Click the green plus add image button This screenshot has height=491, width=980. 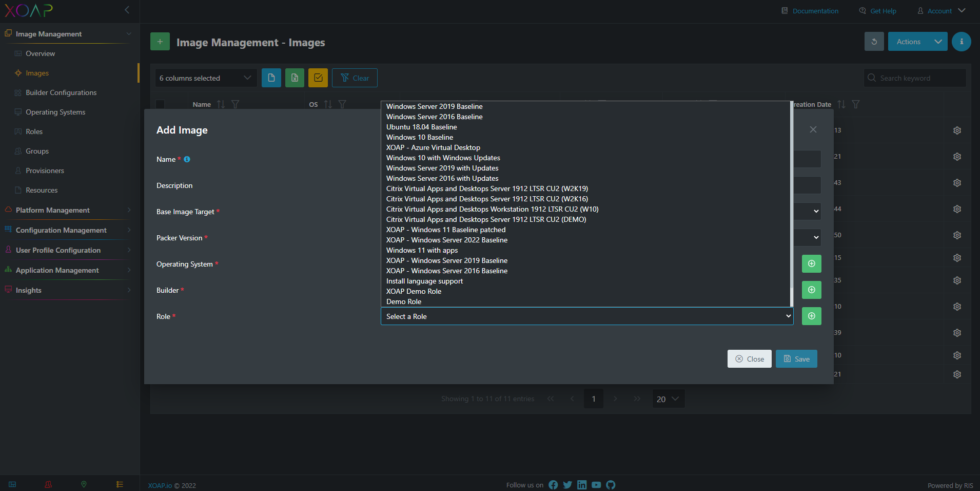(160, 42)
